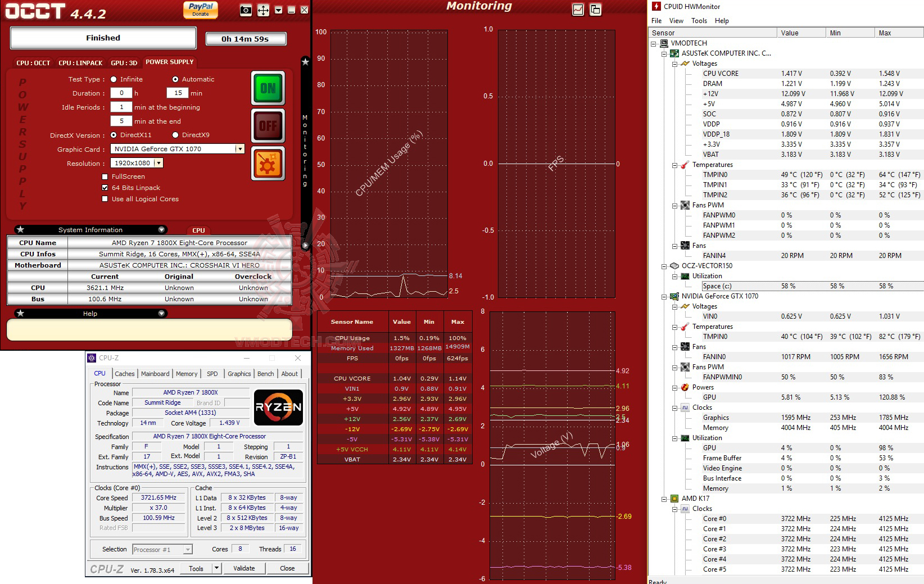
Task: Switch to the GPU:3D tab
Action: pos(124,63)
